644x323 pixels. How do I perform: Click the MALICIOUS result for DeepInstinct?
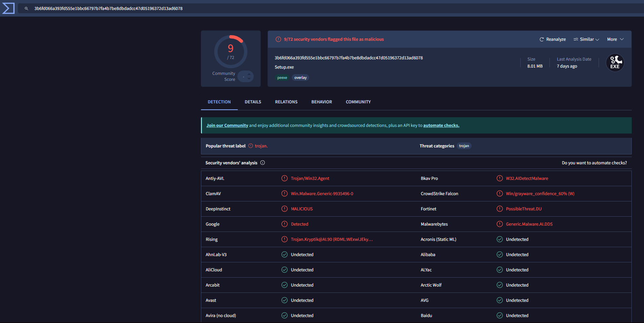pyautogui.click(x=302, y=209)
